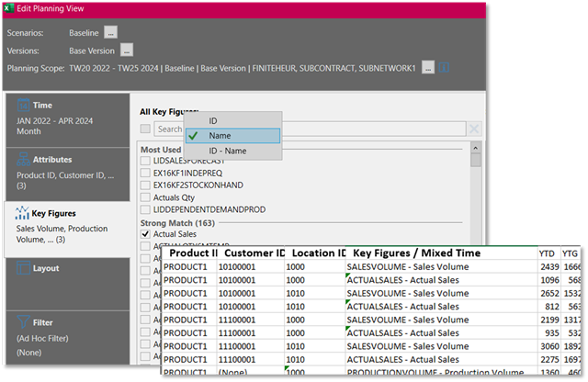The image size is (588, 382).
Task: Click the Most Used group header
Action: click(x=161, y=150)
